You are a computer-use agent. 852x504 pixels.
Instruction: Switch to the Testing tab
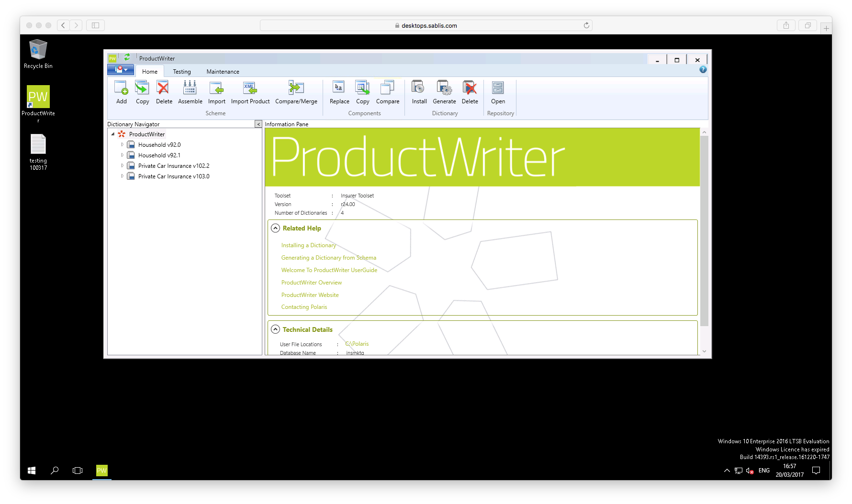[182, 72]
